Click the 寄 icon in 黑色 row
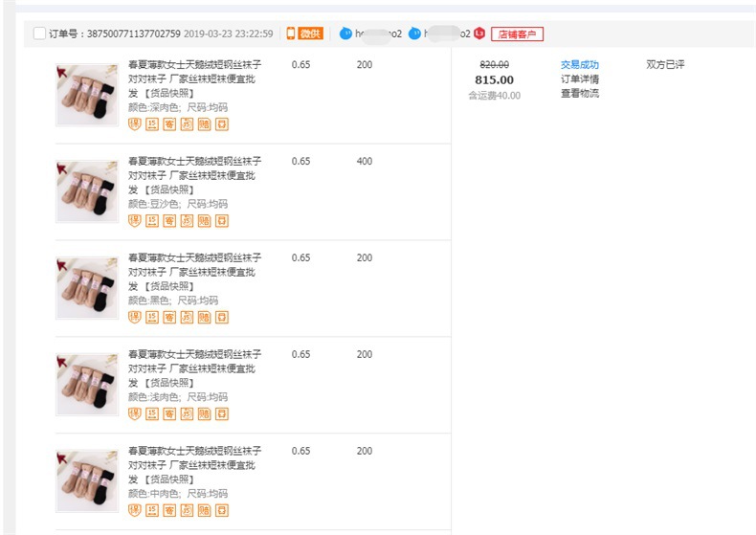Viewport: 756px width, 535px height. point(169,317)
